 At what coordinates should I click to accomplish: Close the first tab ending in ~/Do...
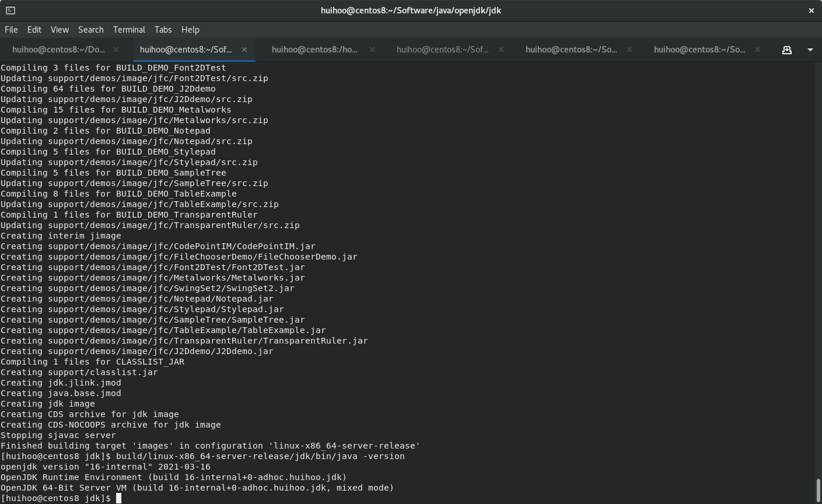116,50
